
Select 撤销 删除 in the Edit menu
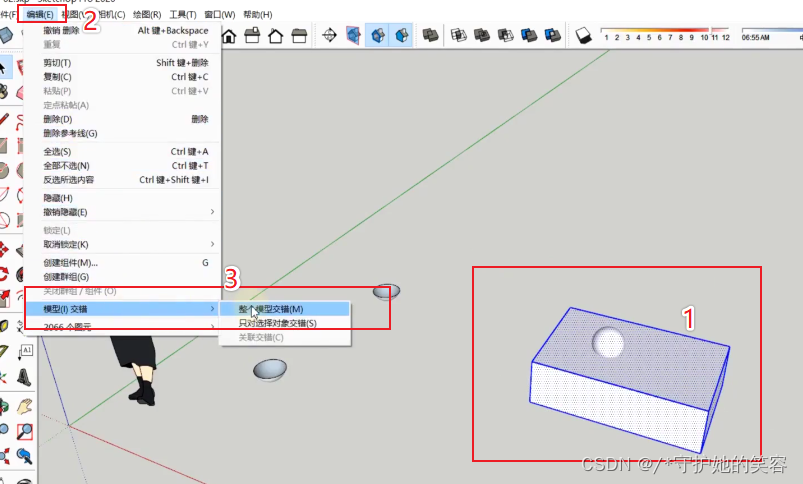click(123, 30)
